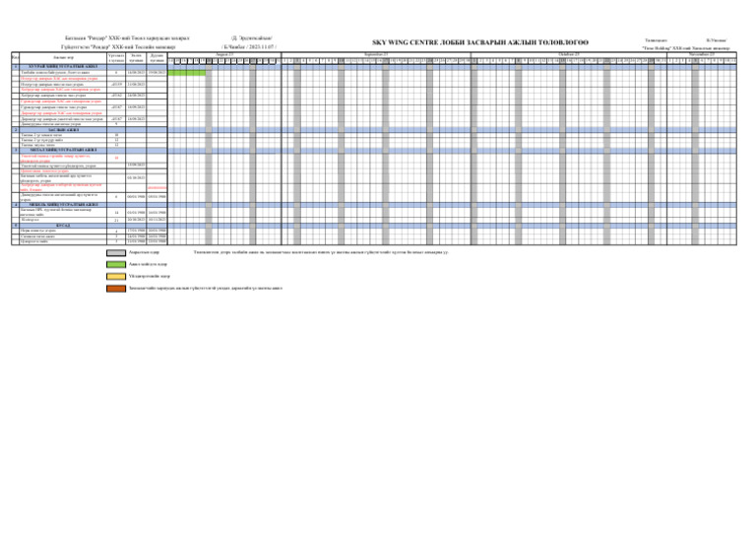The width and height of the screenshot is (756, 535).
Task: Select the October-23 month header
Action: 569,55
